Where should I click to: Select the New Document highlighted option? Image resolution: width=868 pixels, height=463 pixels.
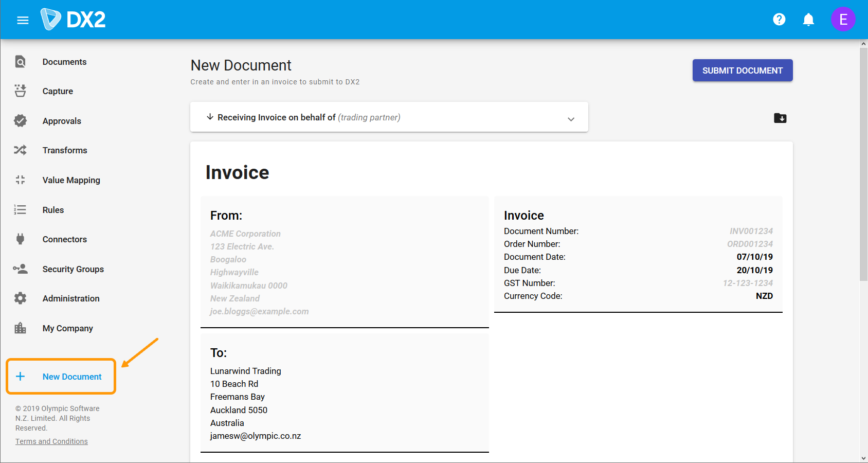(x=72, y=376)
